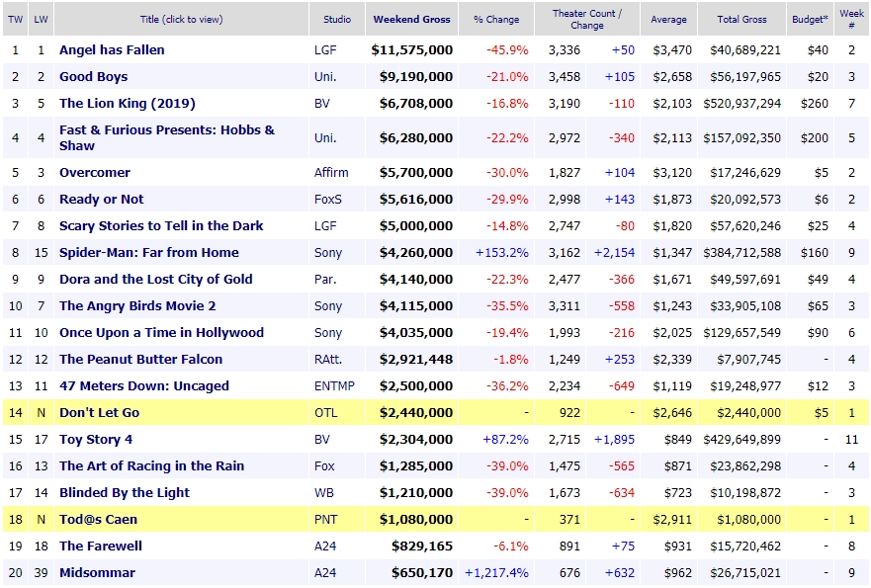871x588 pixels.
Task: Open Scary Stories to Tell in the Dark
Action: pos(161,226)
